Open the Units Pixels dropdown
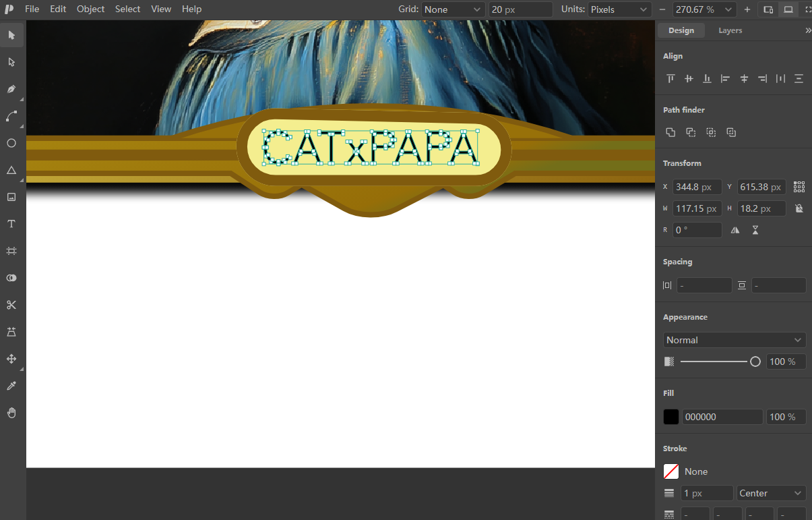812x520 pixels. [x=619, y=9]
